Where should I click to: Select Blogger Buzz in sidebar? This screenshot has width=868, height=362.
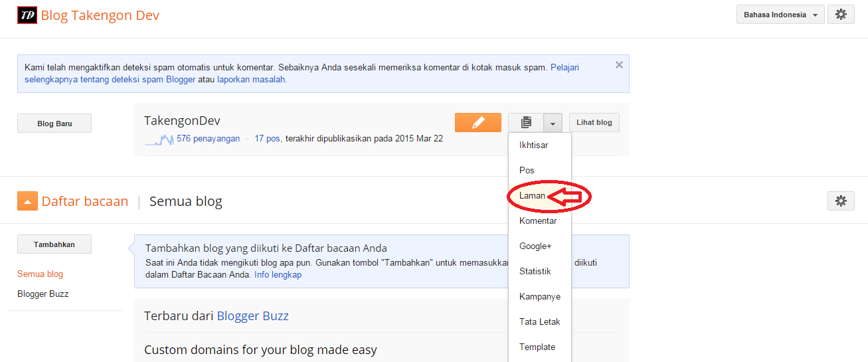click(43, 294)
